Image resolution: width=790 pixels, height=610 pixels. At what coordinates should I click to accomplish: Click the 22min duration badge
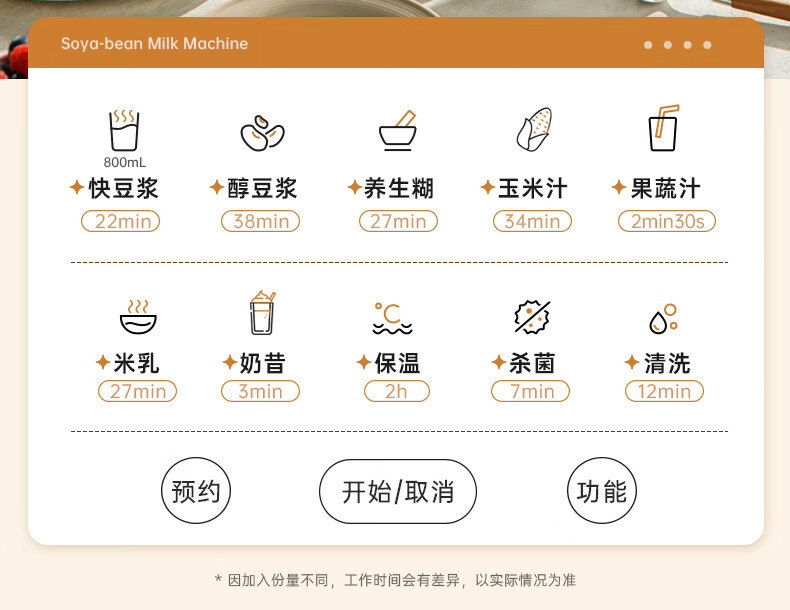[x=121, y=221]
